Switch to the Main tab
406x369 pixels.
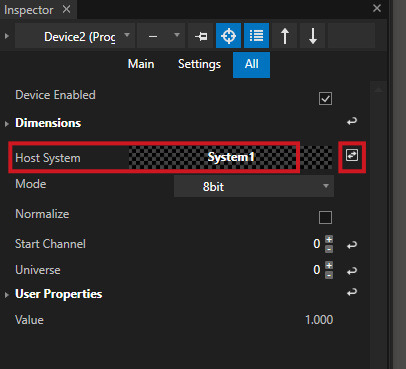click(x=141, y=64)
